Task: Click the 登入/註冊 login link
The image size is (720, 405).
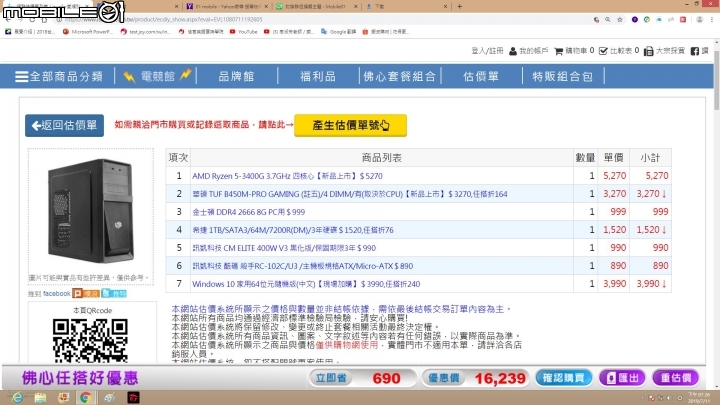Action: coord(487,51)
